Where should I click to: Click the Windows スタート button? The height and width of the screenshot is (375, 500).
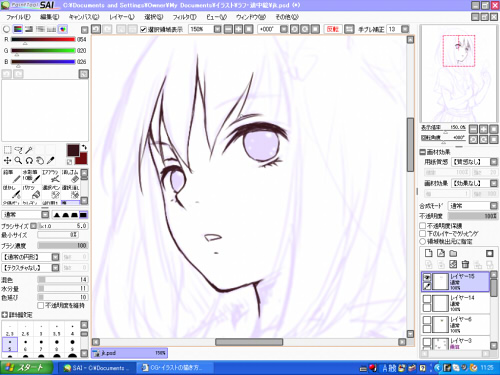point(27,368)
